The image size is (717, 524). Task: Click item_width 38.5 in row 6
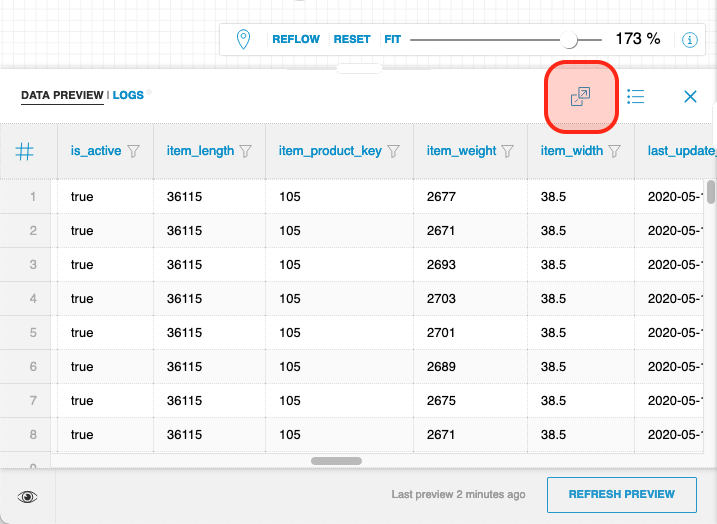pos(553,367)
